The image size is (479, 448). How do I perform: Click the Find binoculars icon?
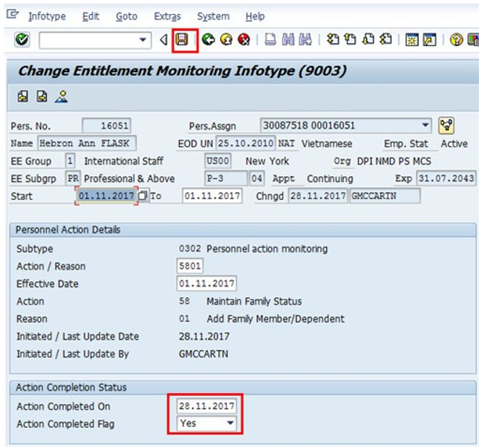click(288, 39)
